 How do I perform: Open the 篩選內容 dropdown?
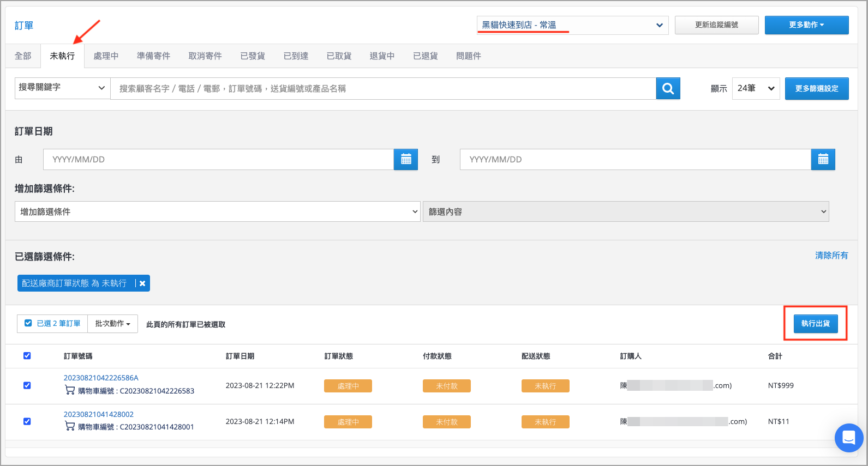pyautogui.click(x=626, y=211)
